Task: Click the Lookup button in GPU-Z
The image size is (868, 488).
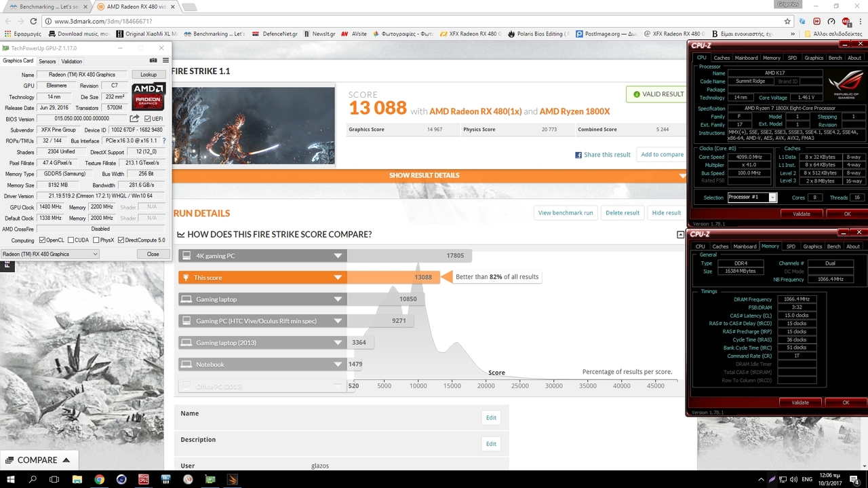Action: (x=149, y=75)
